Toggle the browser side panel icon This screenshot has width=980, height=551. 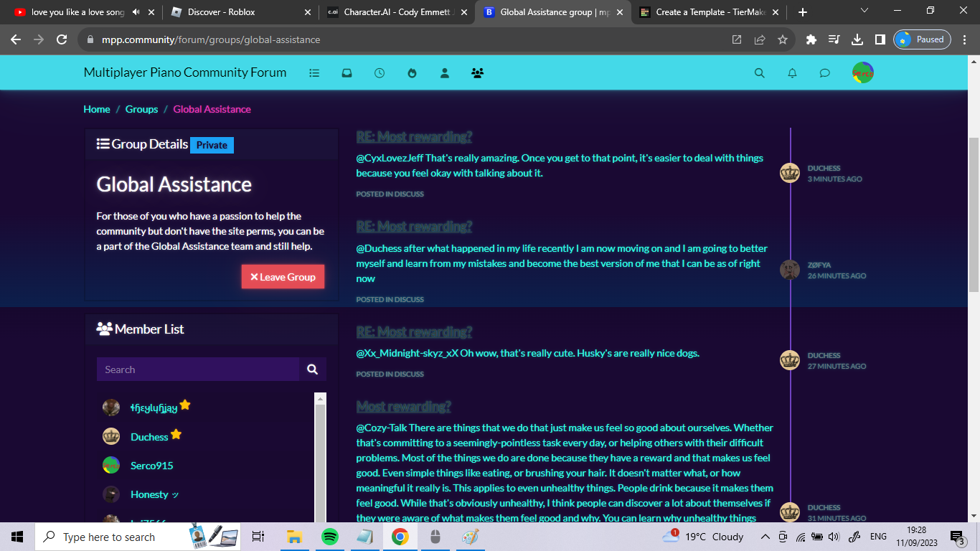click(x=880, y=39)
